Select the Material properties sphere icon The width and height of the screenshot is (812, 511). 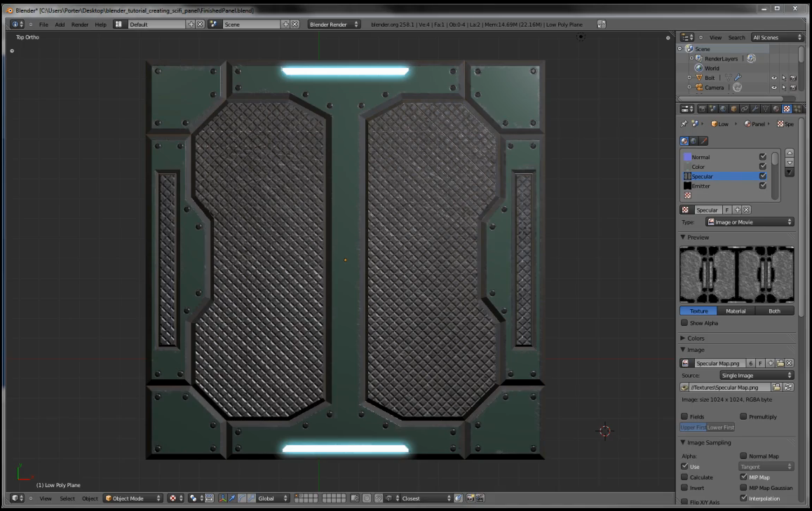click(x=776, y=109)
